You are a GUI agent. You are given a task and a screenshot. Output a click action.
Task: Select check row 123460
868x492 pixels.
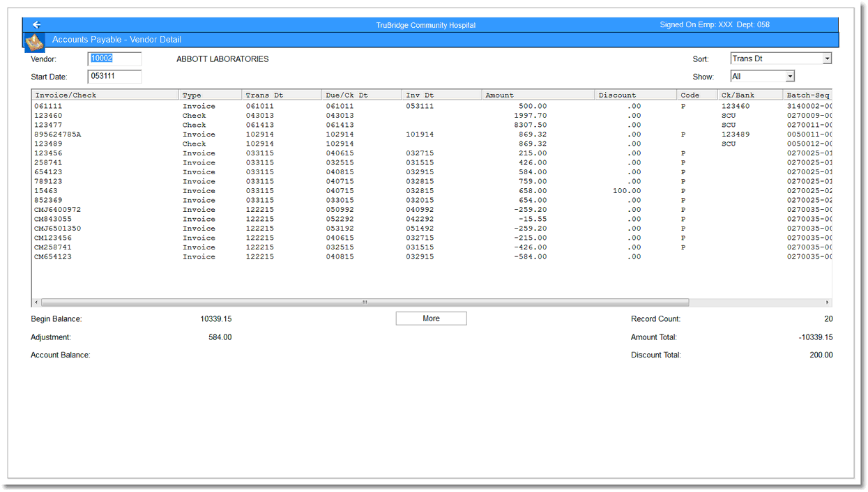[432, 116]
